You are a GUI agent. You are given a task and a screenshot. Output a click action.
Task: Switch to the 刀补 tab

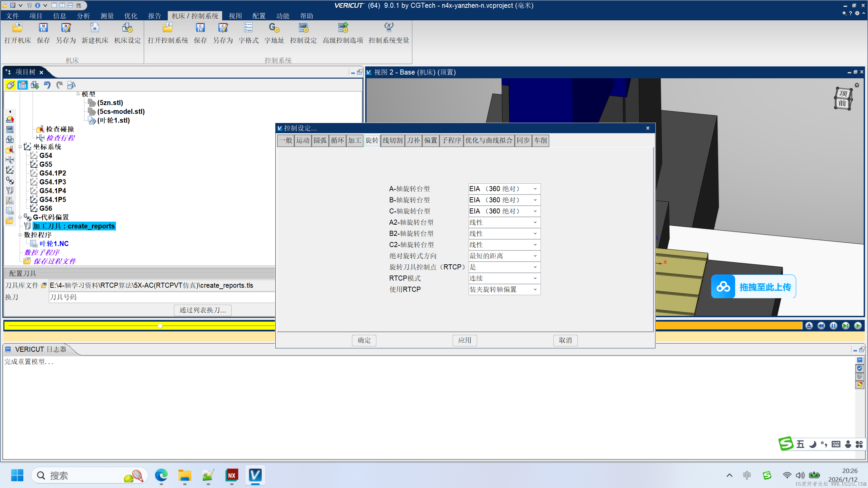(x=413, y=140)
